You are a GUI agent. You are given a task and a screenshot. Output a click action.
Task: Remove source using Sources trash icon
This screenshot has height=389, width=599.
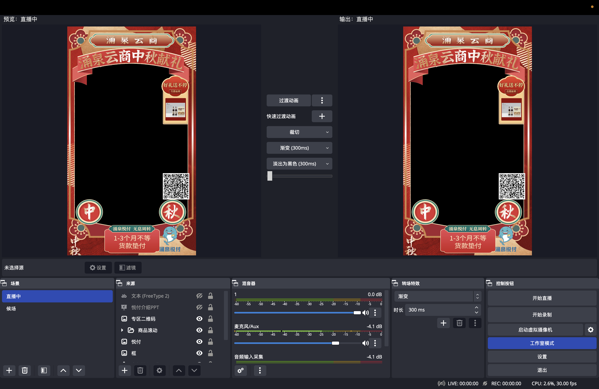[x=140, y=370]
